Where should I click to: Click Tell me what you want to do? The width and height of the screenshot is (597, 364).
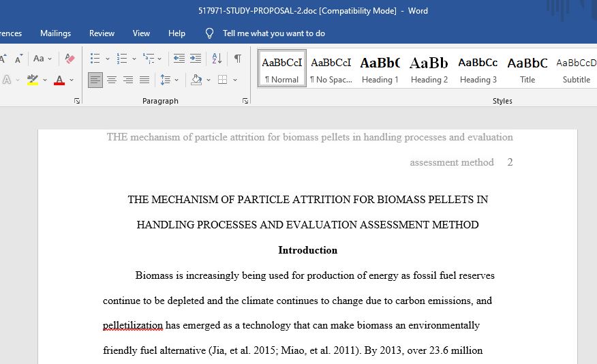coord(274,33)
